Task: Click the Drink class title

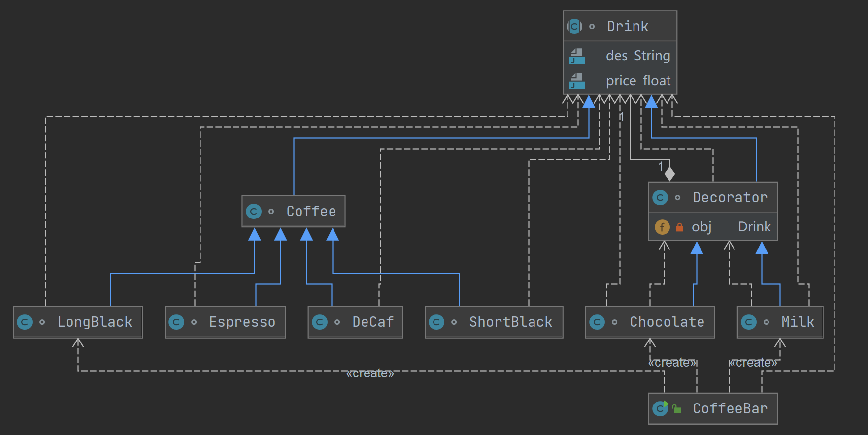Action: (x=627, y=26)
